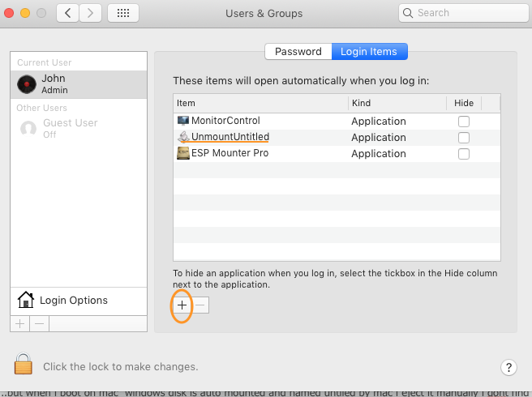Go forward with the right chevron button

point(90,13)
